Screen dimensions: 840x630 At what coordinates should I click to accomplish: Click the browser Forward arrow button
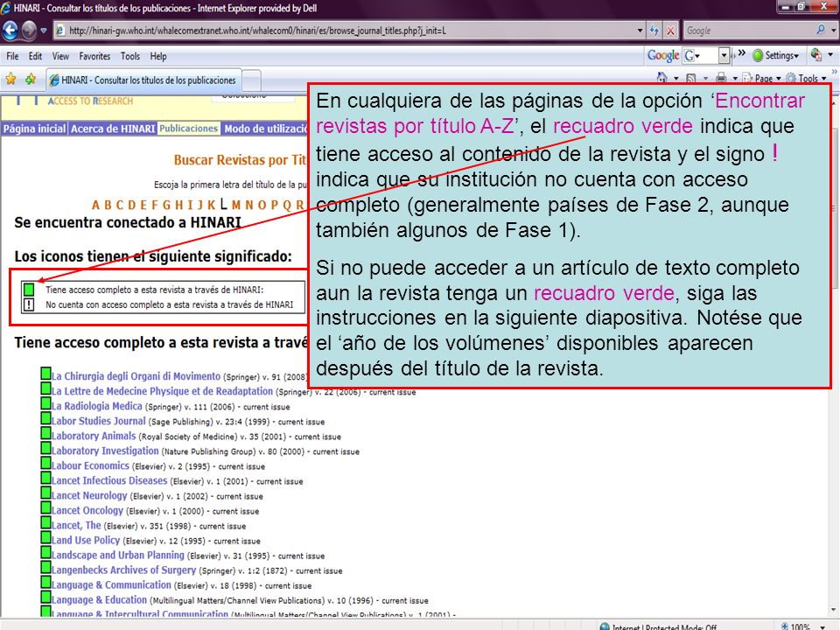[x=29, y=30]
